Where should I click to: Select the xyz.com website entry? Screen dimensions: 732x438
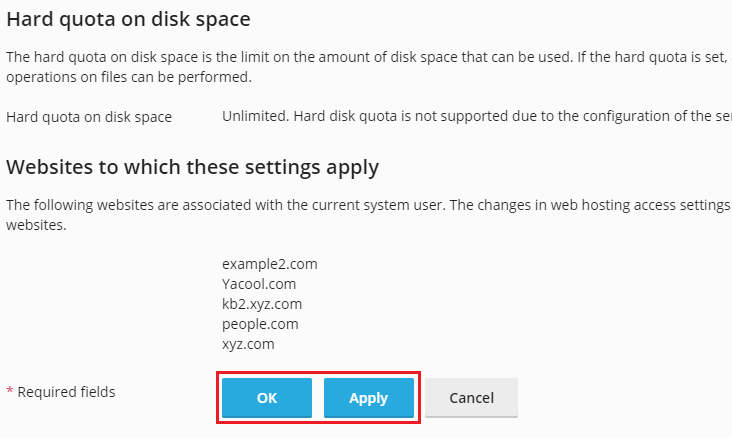248,344
